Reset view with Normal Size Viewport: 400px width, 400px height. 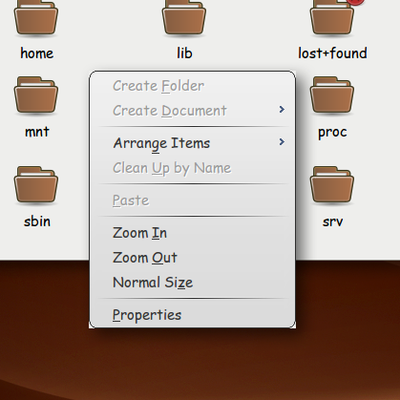coord(192,282)
